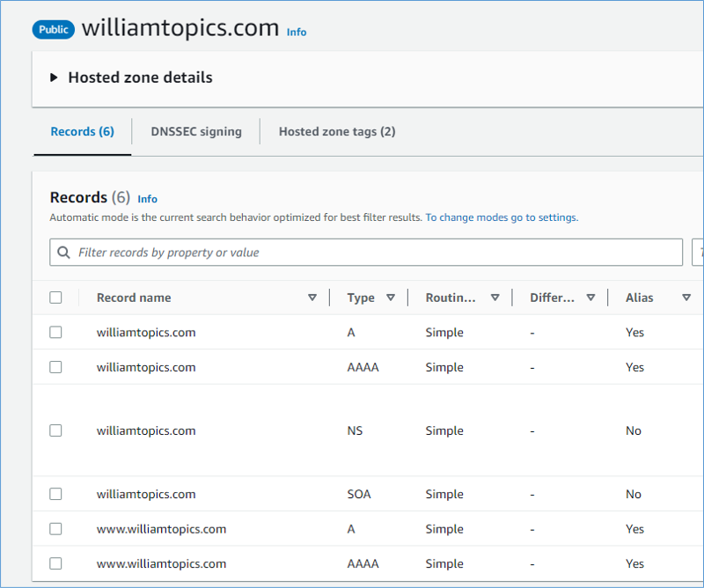Click the Alias column sort arrow
Viewport: 704px width, 588px height.
(686, 298)
